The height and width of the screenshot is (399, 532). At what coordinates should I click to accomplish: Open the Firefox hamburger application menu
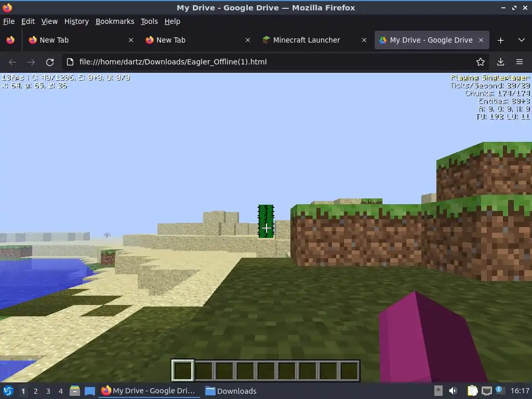click(x=520, y=62)
